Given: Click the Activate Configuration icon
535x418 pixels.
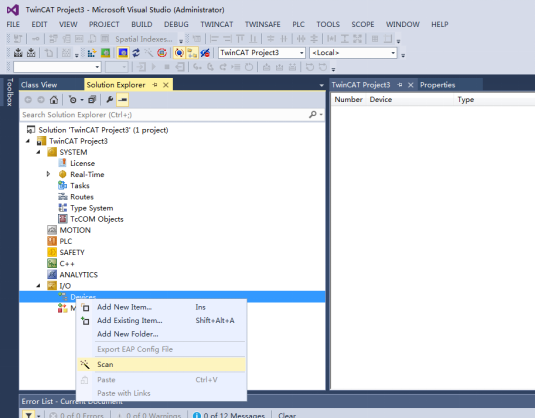Looking at the screenshot, I should tap(92, 53).
